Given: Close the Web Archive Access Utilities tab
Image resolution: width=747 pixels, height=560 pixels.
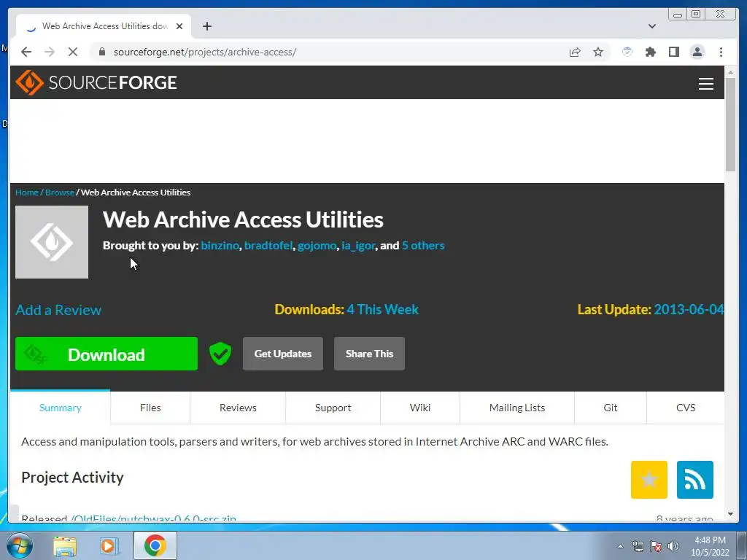Looking at the screenshot, I should click(179, 26).
